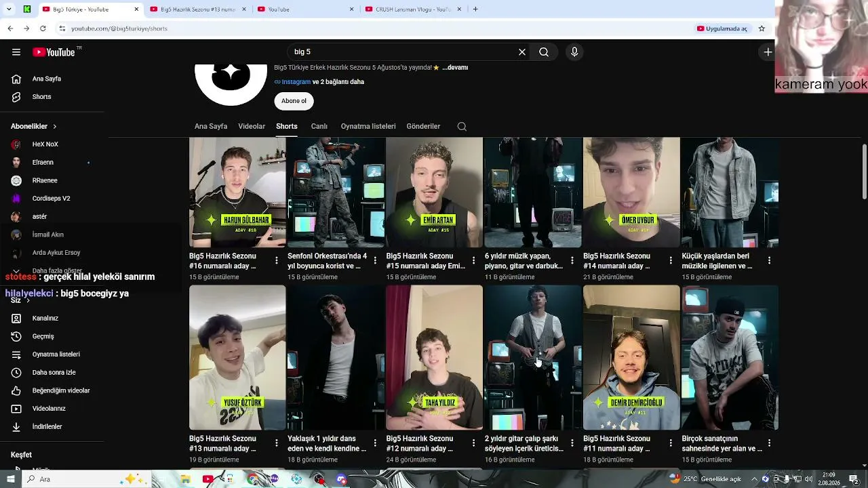Start voice search with the microphone
The image size is (868, 488).
(574, 52)
